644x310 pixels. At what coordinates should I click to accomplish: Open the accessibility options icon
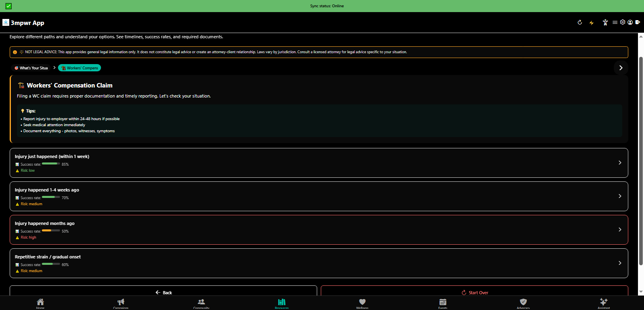605,23
